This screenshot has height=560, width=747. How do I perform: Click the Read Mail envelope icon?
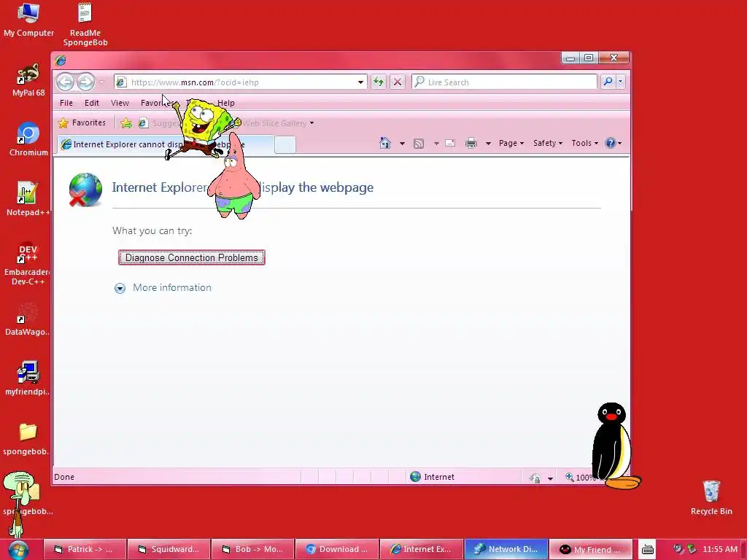pos(450,143)
